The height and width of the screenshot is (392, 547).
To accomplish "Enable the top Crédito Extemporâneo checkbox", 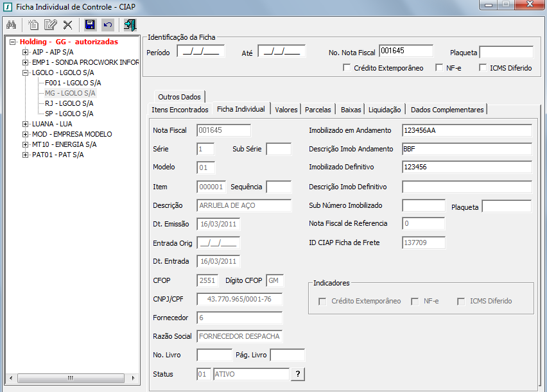I will (x=347, y=68).
